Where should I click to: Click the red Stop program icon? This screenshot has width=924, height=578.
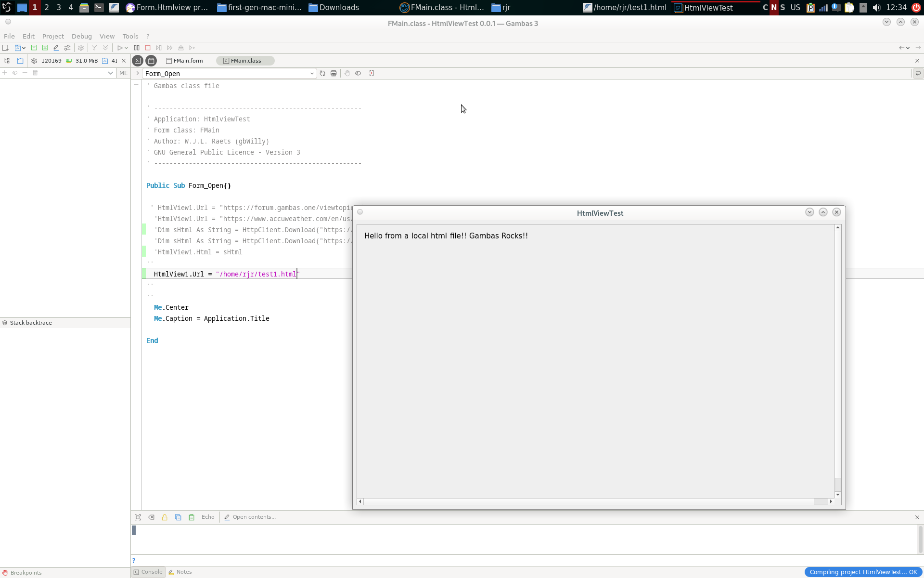[148, 48]
